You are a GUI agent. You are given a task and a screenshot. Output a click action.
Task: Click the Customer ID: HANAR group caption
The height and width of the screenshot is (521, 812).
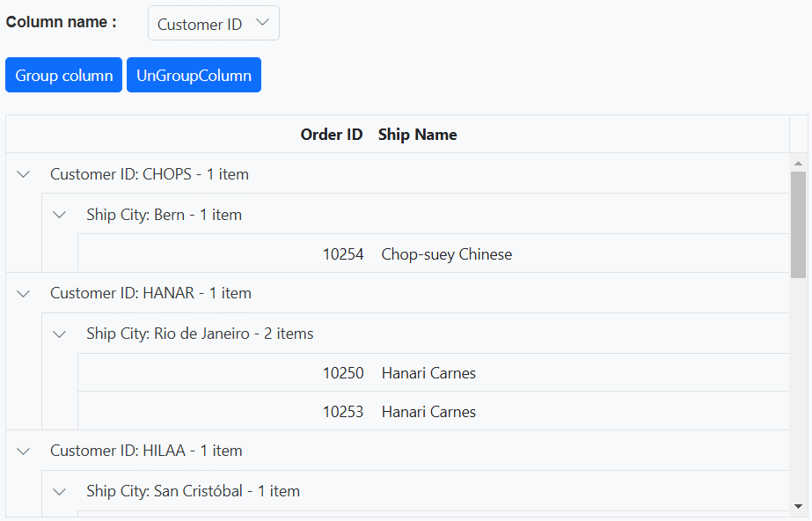tap(150, 293)
